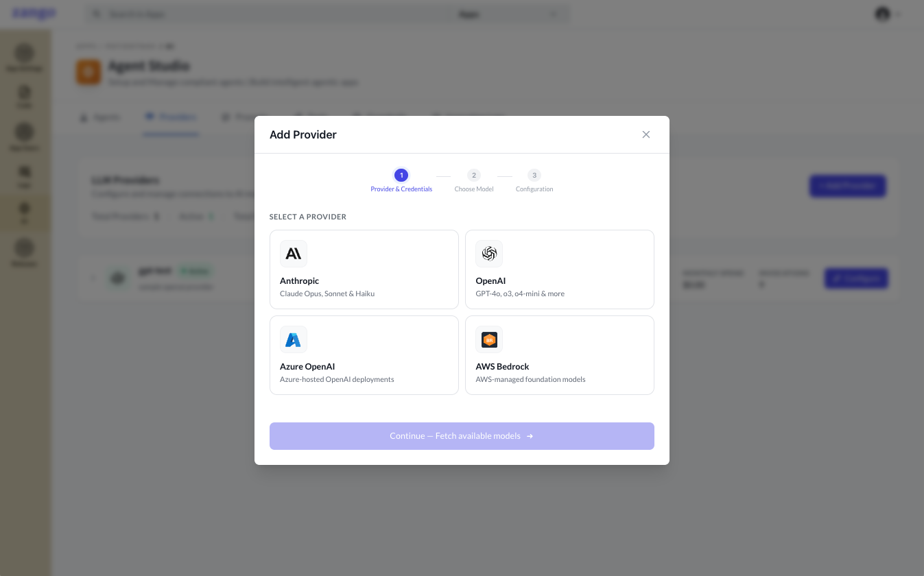The height and width of the screenshot is (576, 924).
Task: Click the Add Provider dialog title
Action: (303, 134)
